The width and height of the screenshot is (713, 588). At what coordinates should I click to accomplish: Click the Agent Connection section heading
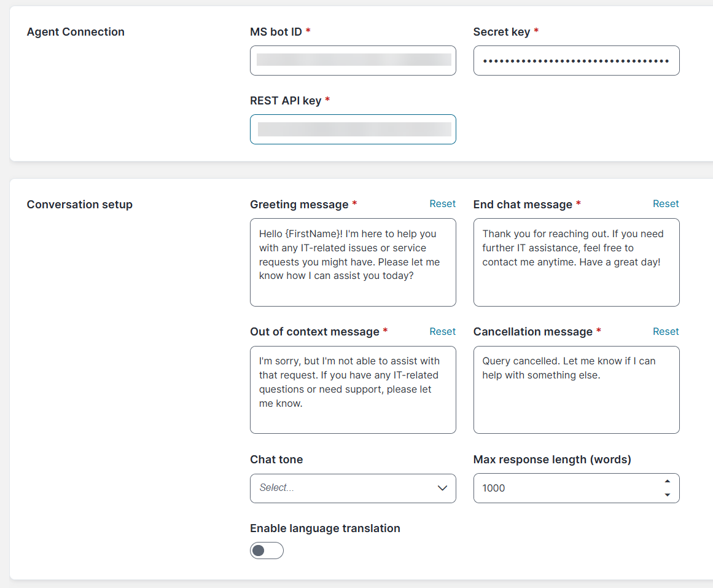[76, 32]
